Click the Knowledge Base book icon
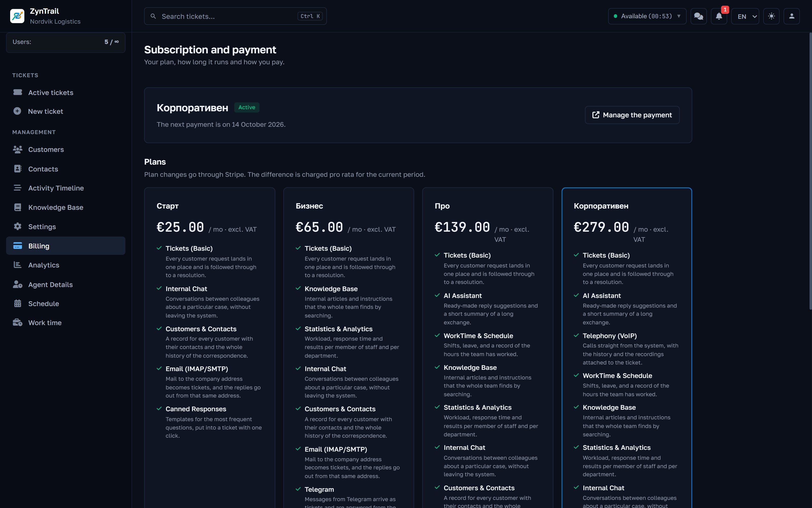 18,207
